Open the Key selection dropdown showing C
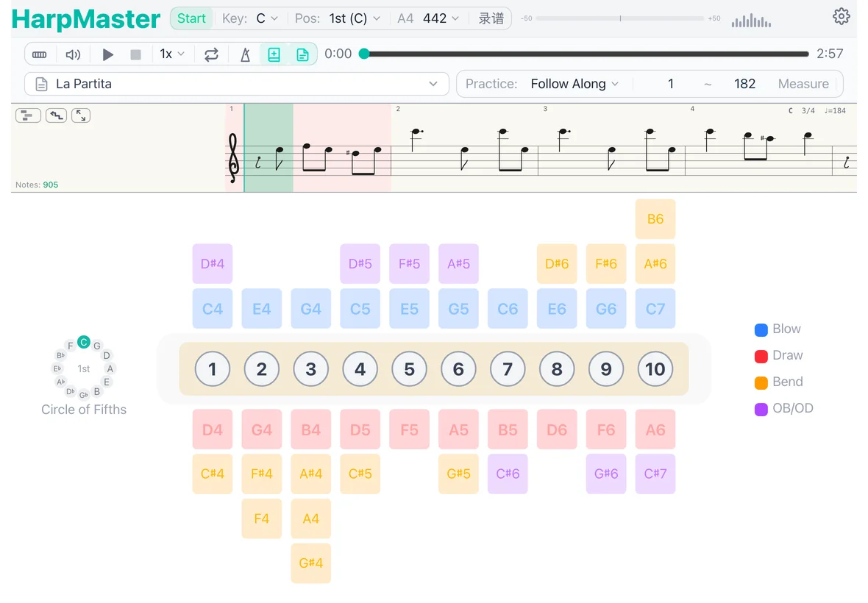This screenshot has width=868, height=603. (263, 18)
